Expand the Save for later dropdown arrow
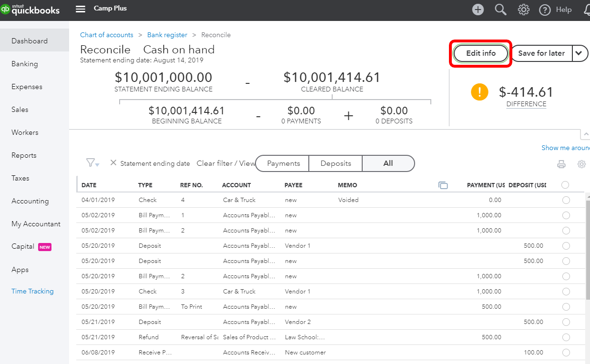 point(579,53)
